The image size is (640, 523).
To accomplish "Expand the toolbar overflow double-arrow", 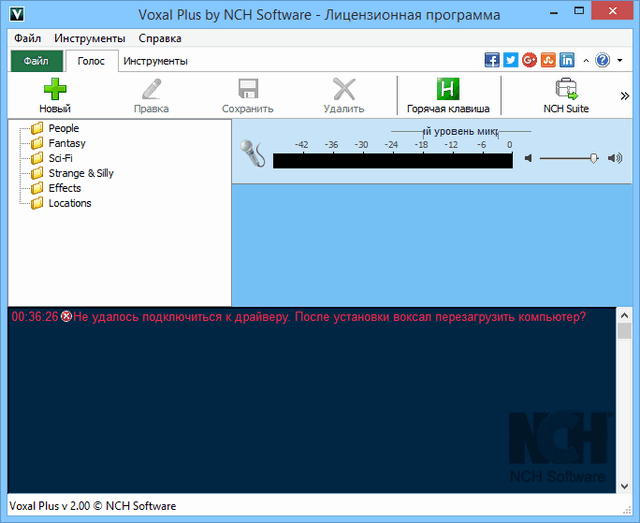I will coord(625,96).
